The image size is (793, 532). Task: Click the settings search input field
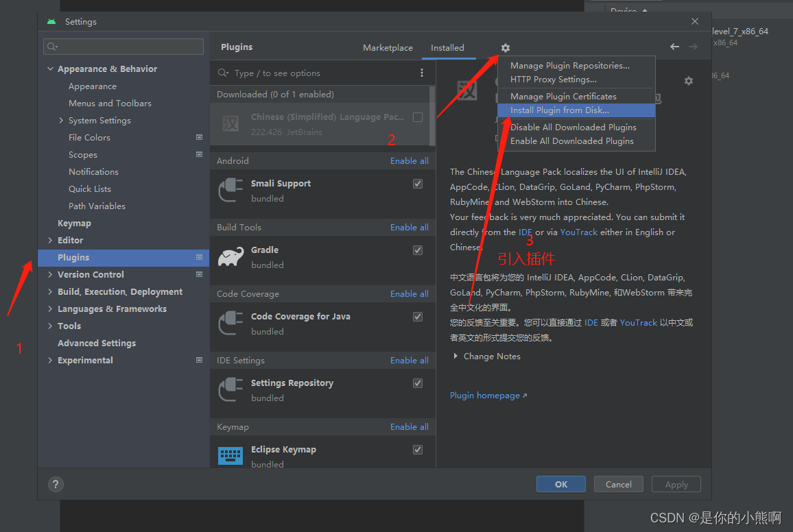(123, 47)
